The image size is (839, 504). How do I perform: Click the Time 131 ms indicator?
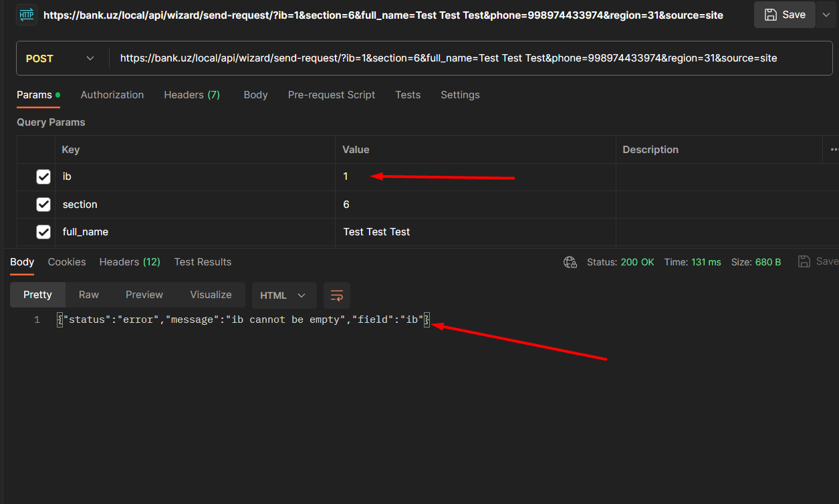[693, 262]
